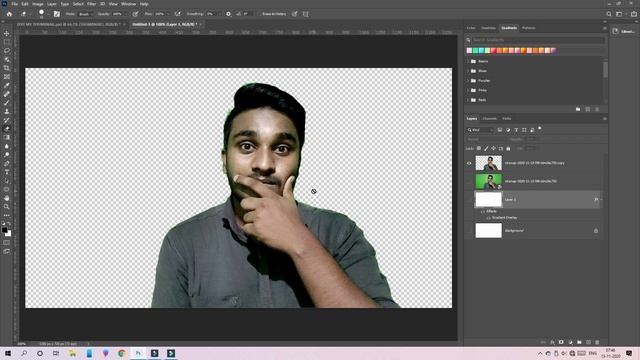Toggle lock all padlock icon
The height and width of the screenshot is (360, 640).
(508, 149)
